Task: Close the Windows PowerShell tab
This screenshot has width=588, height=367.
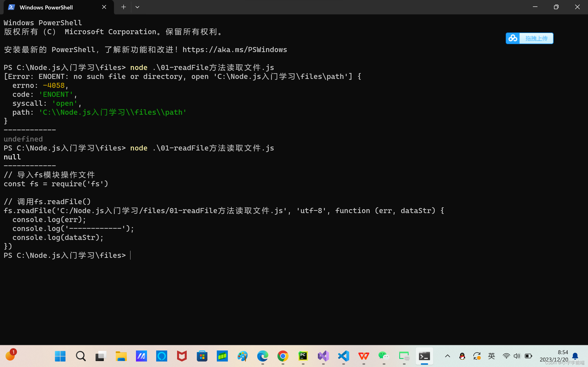Action: 104,7
